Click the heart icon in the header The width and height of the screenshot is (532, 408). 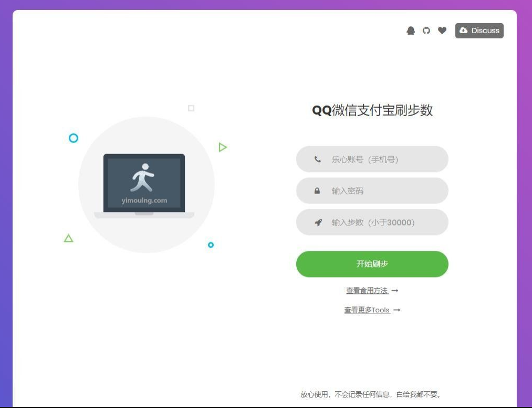pos(442,30)
